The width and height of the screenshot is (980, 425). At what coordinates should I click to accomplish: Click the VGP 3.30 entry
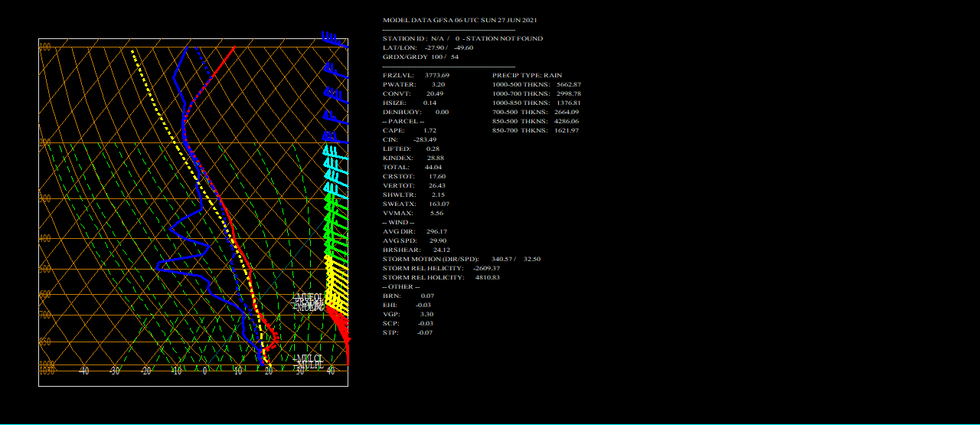pyautogui.click(x=408, y=314)
